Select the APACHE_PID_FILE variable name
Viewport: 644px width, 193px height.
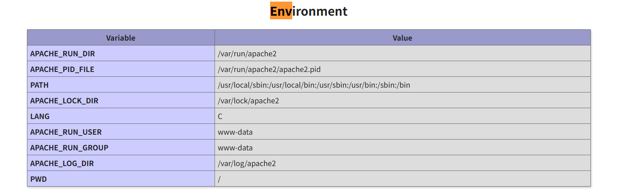click(x=62, y=69)
